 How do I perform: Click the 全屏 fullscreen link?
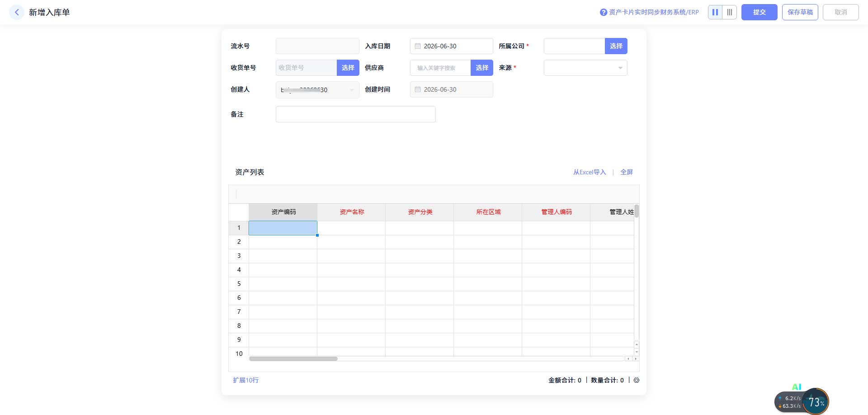(x=627, y=172)
